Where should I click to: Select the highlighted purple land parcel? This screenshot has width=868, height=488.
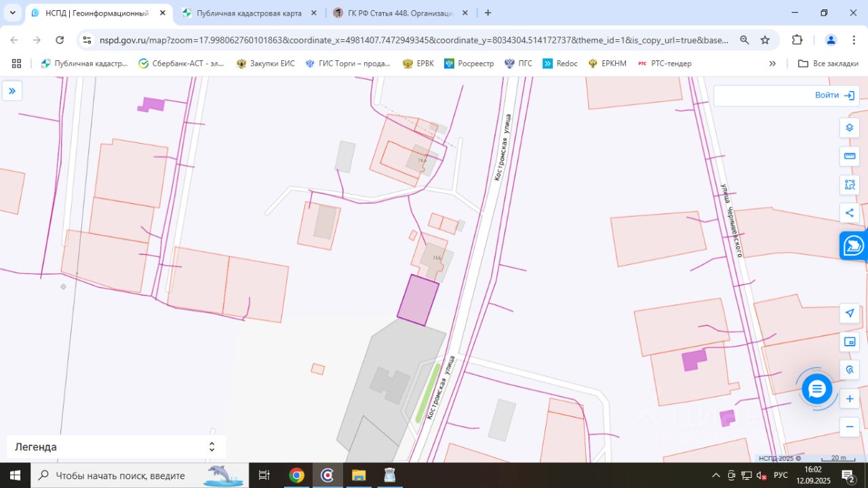point(418,300)
